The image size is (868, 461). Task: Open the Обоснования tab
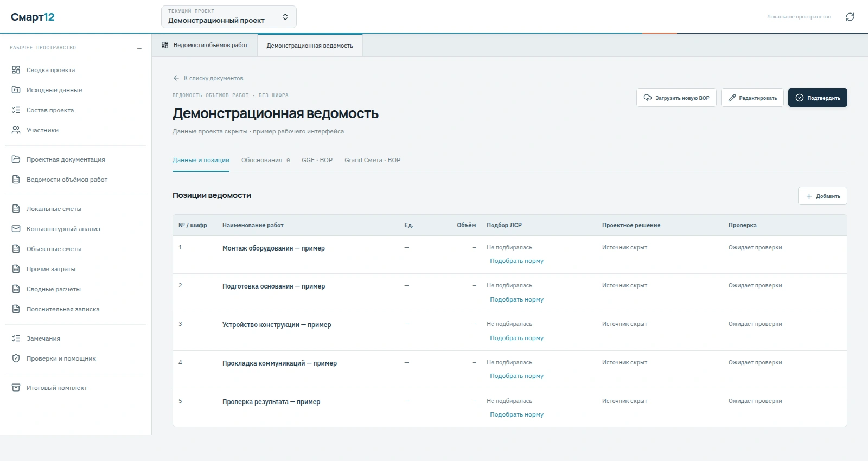tap(265, 161)
